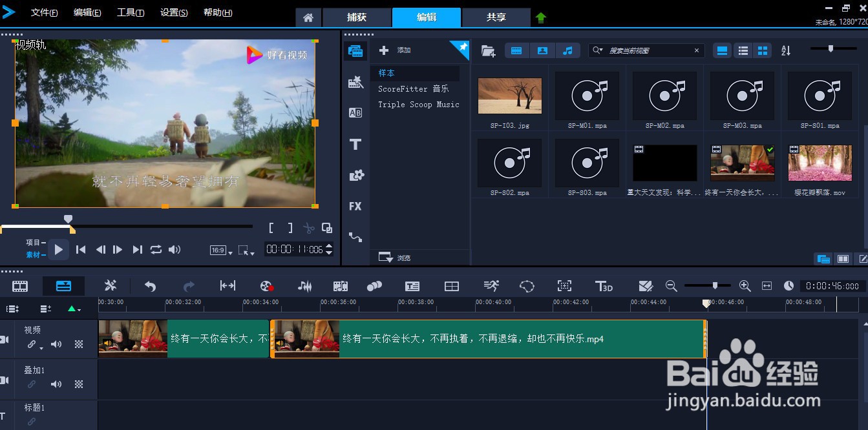Image resolution: width=868 pixels, height=430 pixels.
Task: Open the Transitions (AB) library
Action: (355, 113)
